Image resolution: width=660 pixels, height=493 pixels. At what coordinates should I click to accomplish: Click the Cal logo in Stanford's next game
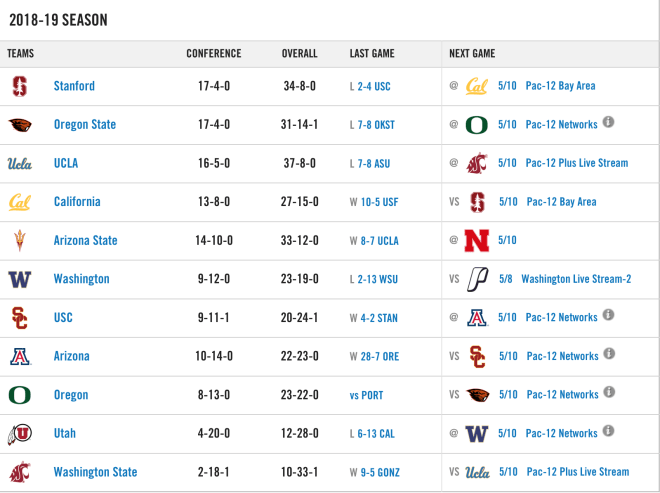pyautogui.click(x=476, y=86)
